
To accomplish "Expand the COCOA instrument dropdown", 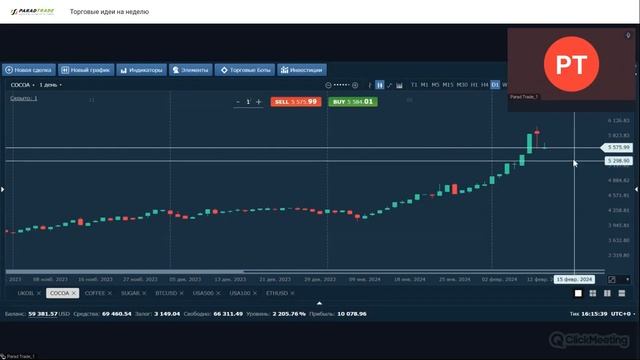I will 22,85.
